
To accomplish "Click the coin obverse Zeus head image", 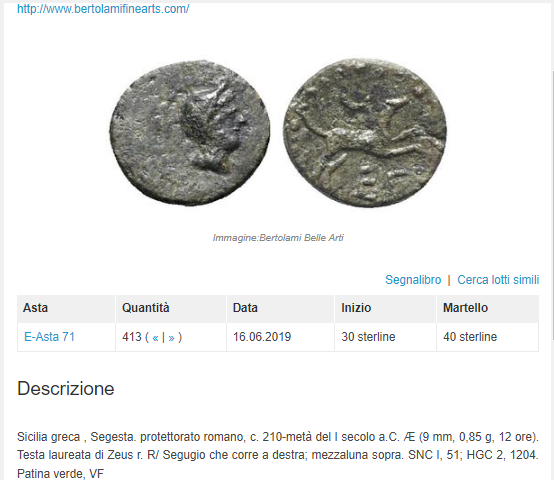I will 190,133.
